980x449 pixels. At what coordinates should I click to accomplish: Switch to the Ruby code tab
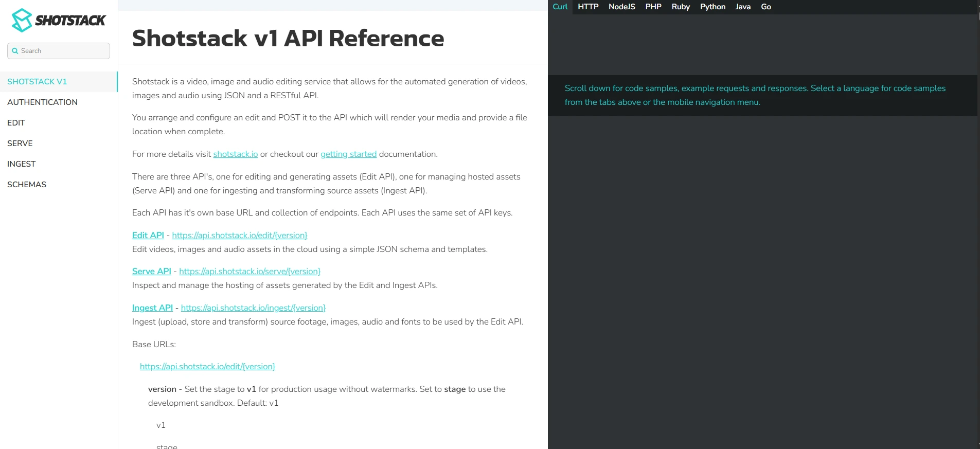tap(681, 7)
